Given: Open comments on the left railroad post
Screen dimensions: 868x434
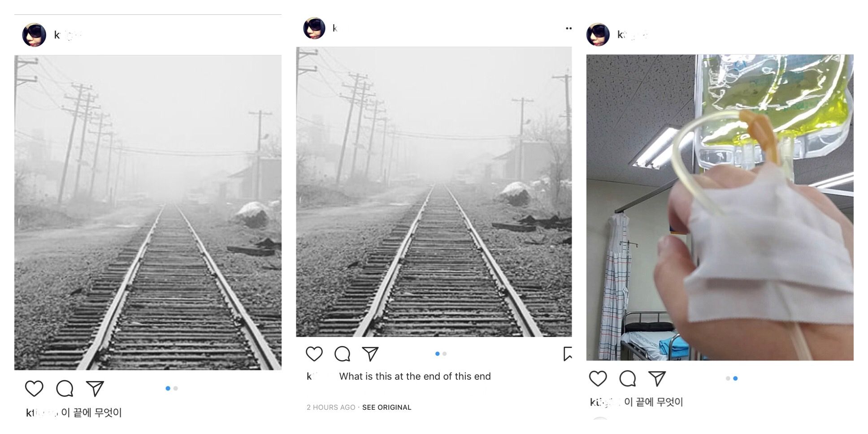Looking at the screenshot, I should (x=65, y=388).
